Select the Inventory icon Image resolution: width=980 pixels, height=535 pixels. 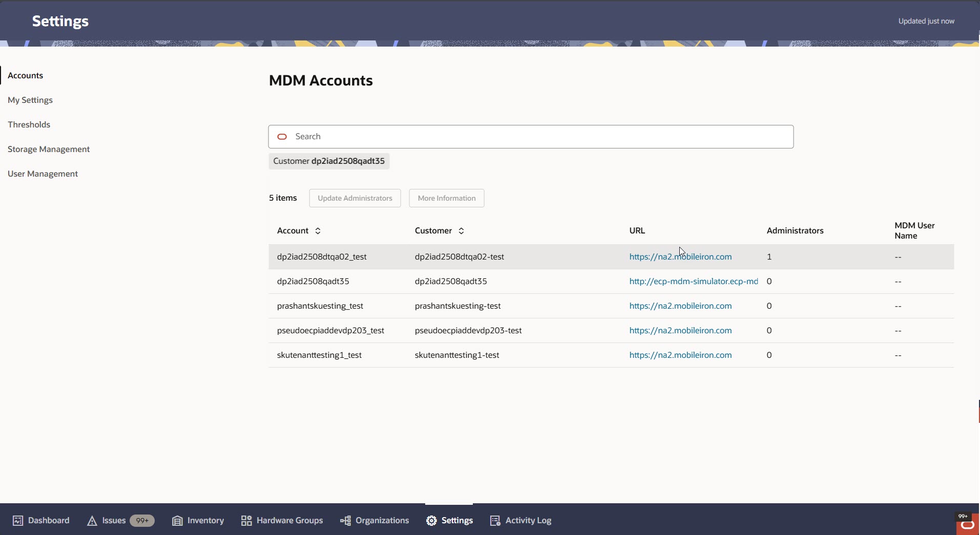(x=178, y=521)
